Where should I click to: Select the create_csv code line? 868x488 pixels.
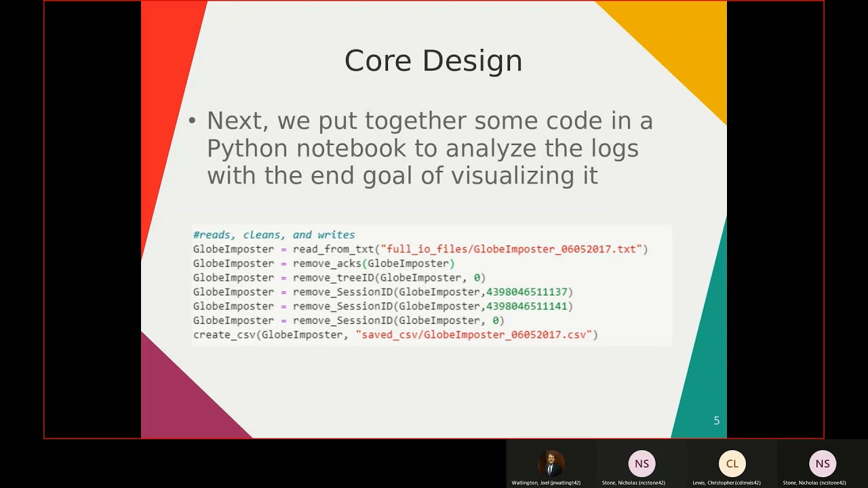point(395,335)
